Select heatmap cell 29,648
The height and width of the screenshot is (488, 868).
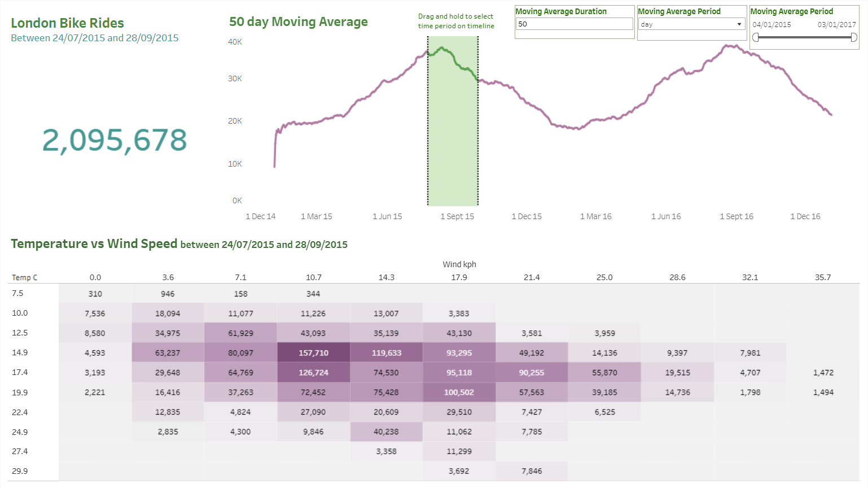(x=168, y=372)
